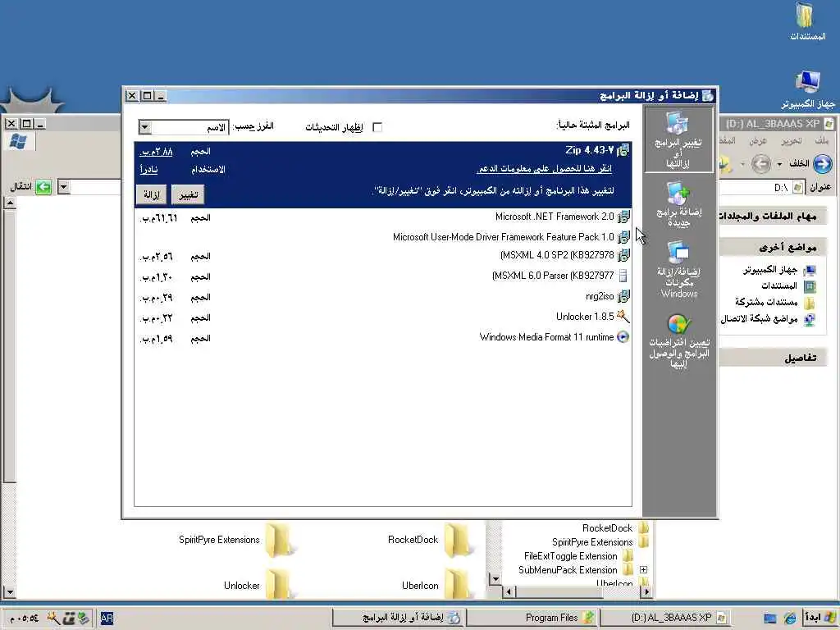This screenshot has width=840, height=630.
Task: Click the Back arrow in Explorer window
Action: click(x=823, y=163)
